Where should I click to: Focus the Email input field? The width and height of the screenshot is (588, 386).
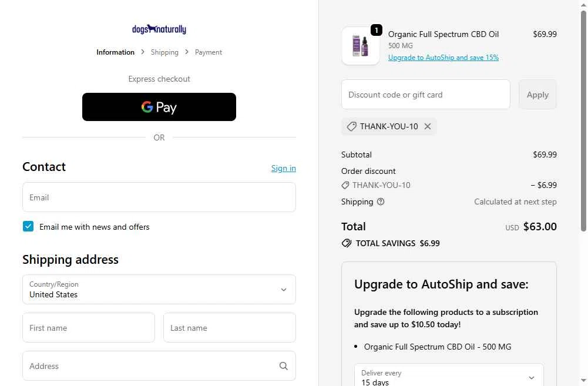point(159,197)
